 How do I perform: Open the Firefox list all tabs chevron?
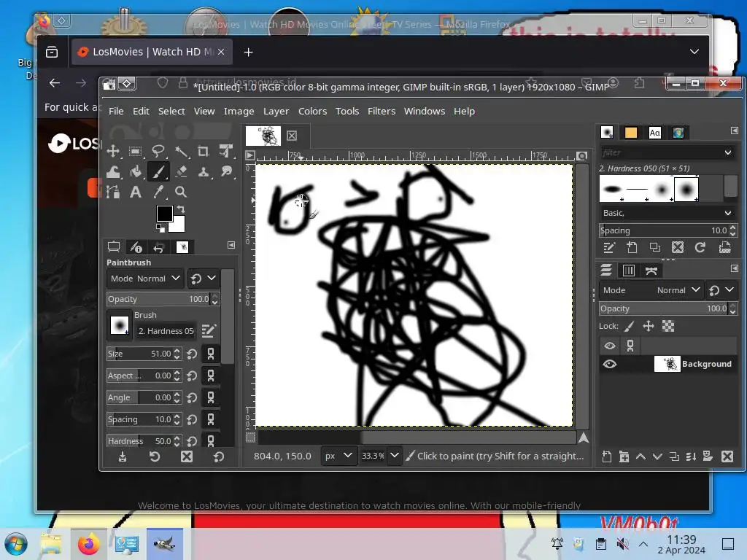pos(694,52)
